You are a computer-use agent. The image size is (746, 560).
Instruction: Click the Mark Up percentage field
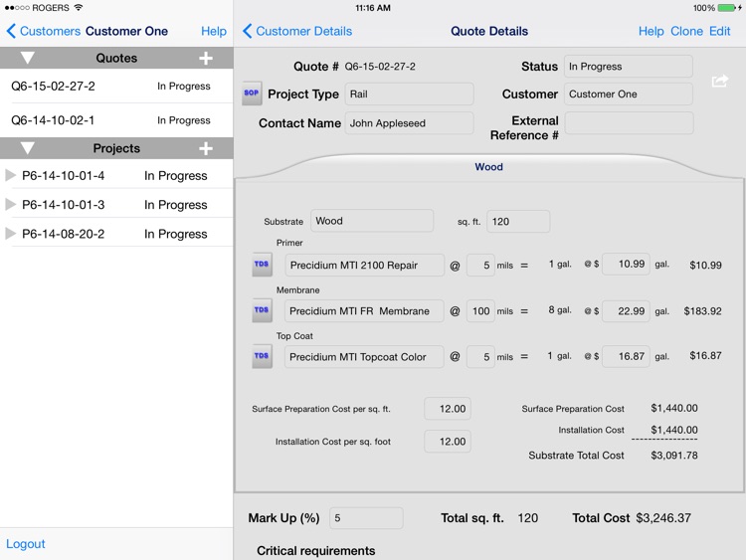tap(365, 518)
